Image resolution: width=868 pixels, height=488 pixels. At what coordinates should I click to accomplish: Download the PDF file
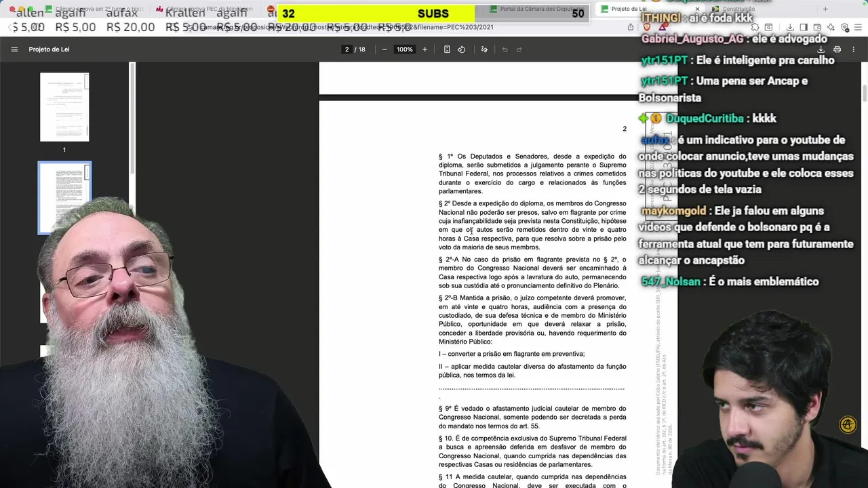(821, 49)
